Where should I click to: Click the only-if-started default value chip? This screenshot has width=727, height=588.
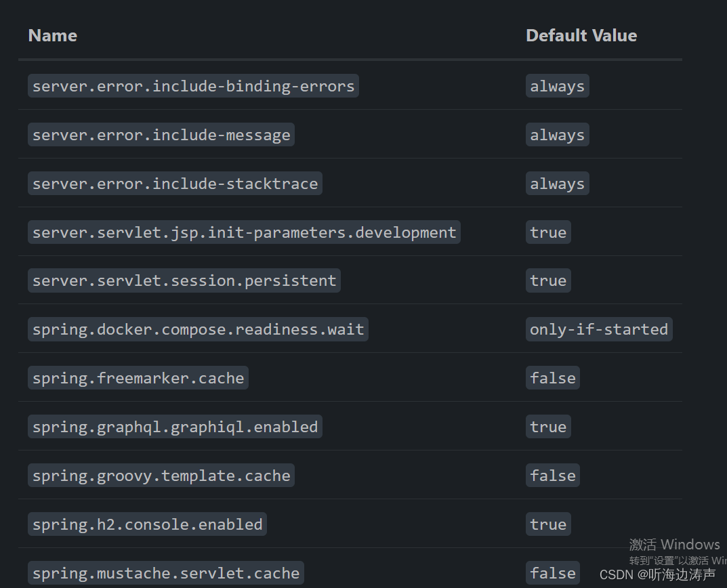[598, 329]
